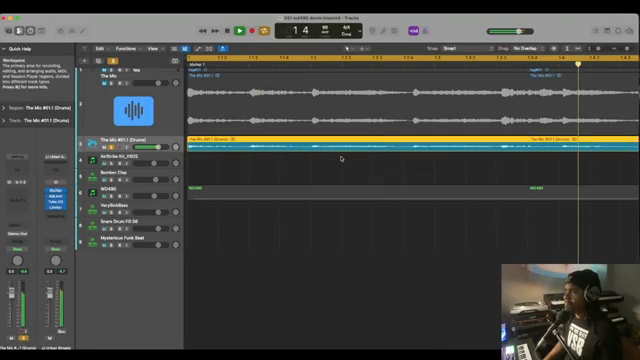
Task: Switch to grid view button
Action: [x=185, y=49]
